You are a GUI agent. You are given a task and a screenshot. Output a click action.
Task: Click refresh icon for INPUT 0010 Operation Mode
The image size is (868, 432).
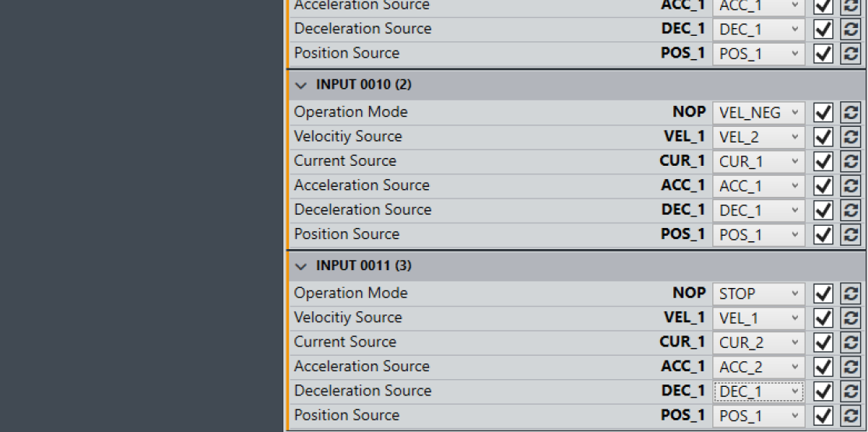[850, 113]
